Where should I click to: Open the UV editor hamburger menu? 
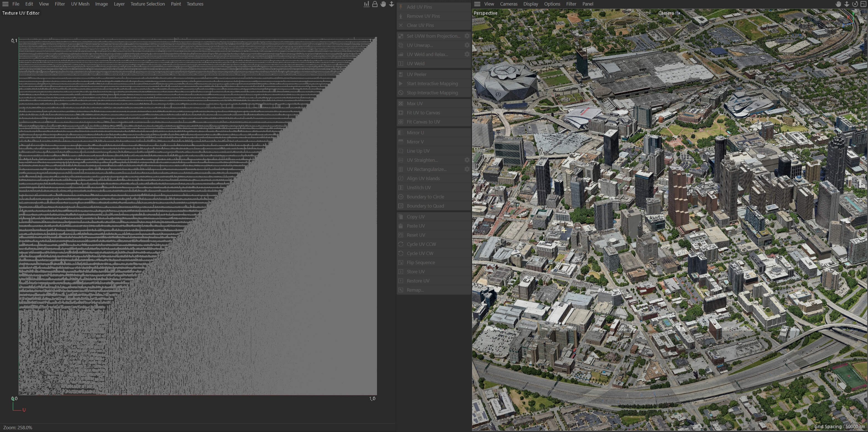pyautogui.click(x=5, y=4)
